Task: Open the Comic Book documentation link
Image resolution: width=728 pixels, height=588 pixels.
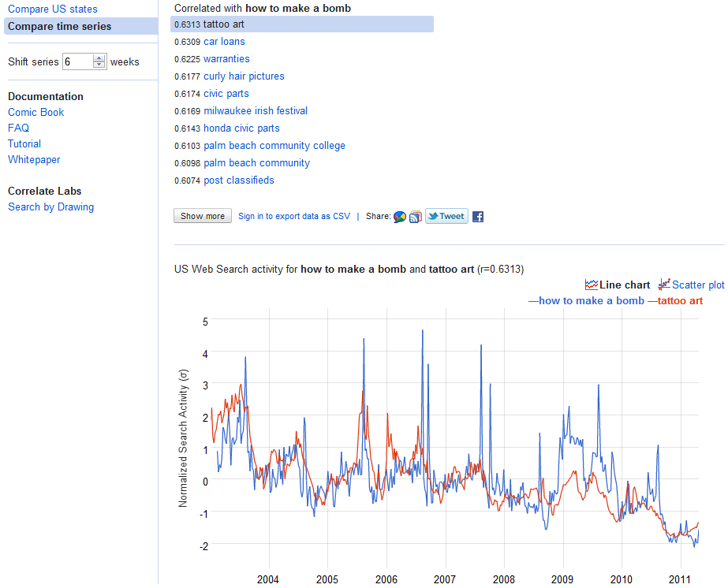Action: [36, 113]
